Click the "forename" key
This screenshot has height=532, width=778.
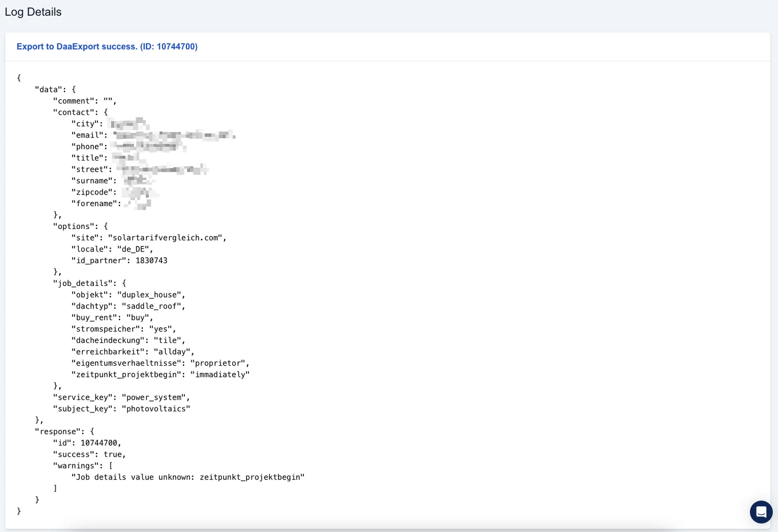pos(94,204)
